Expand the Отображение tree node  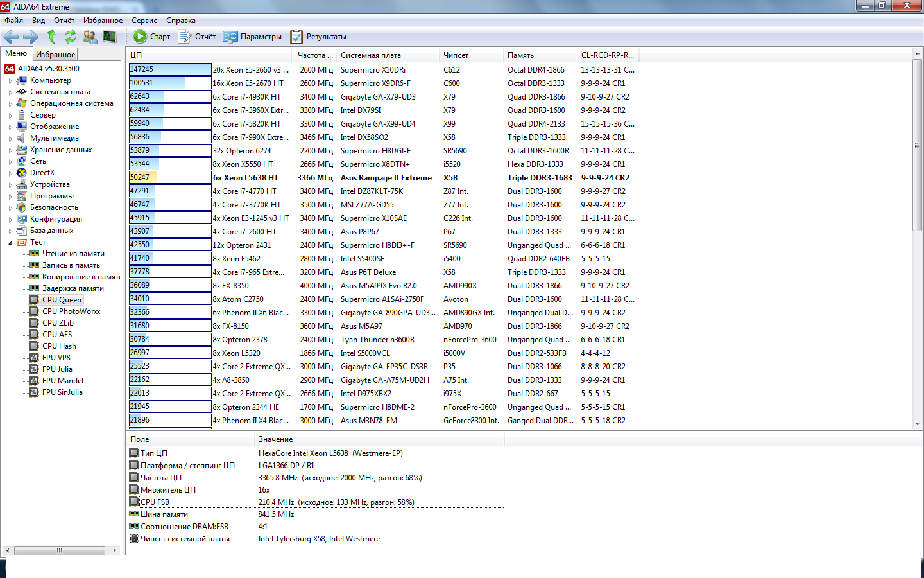pyautogui.click(x=10, y=127)
